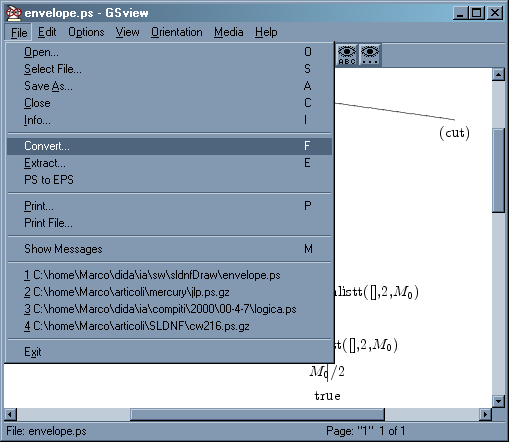The image size is (509, 442).
Task: Click the vertical scrollbar down arrow
Action: point(498,401)
